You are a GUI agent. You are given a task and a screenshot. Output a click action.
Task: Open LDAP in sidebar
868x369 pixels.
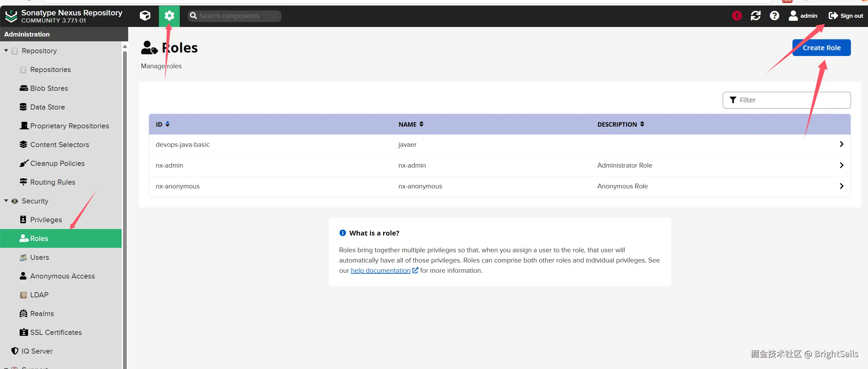(x=39, y=295)
